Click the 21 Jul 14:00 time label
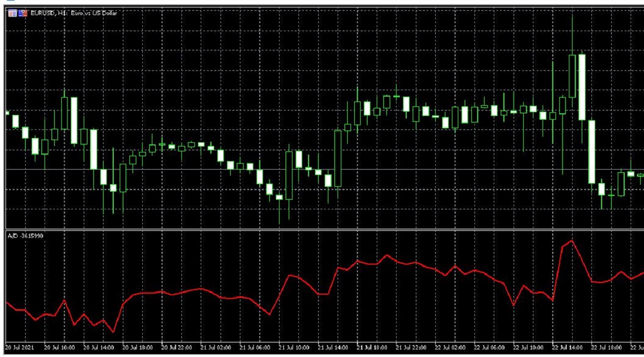This screenshot has height=357, width=644. (x=334, y=348)
